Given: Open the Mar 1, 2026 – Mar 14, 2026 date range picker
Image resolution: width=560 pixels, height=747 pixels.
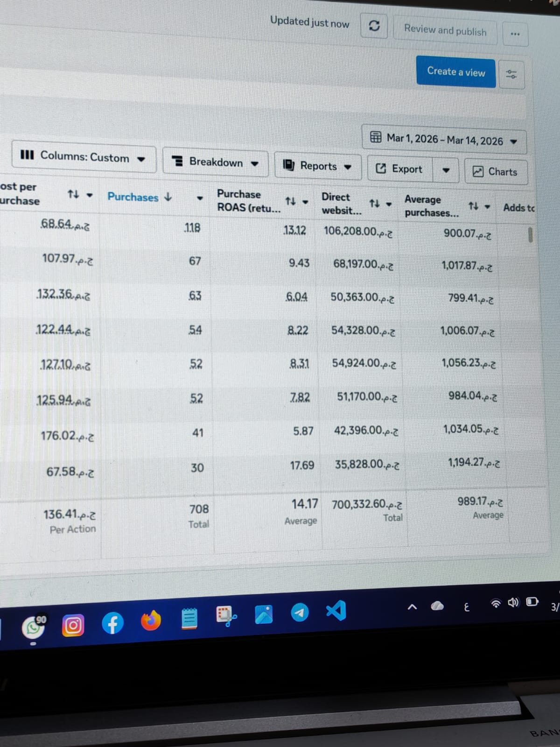Looking at the screenshot, I should point(444,140).
